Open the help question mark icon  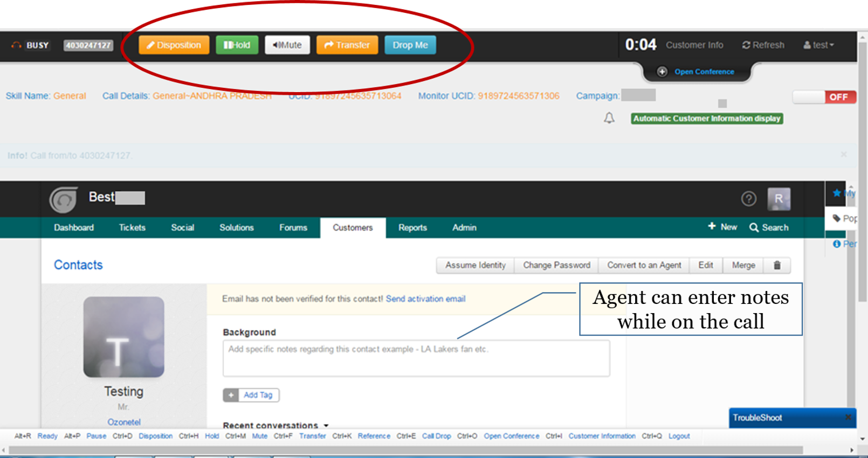coord(749,199)
